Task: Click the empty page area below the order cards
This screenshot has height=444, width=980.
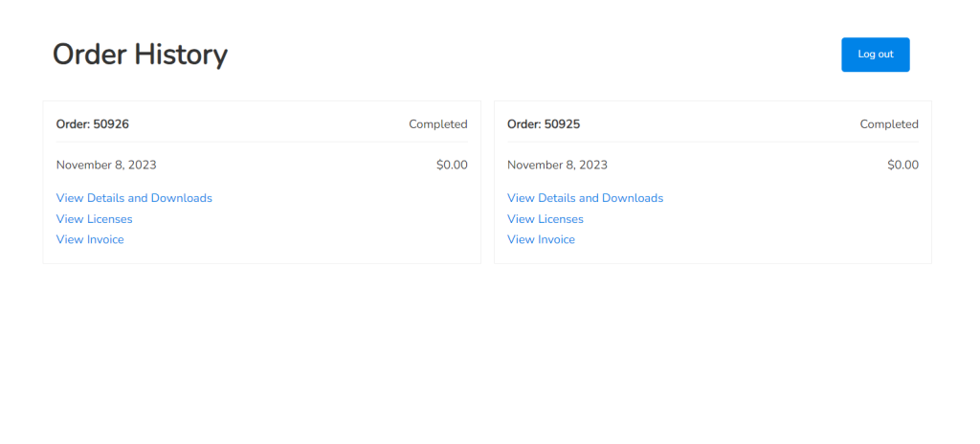Action: pos(490,354)
